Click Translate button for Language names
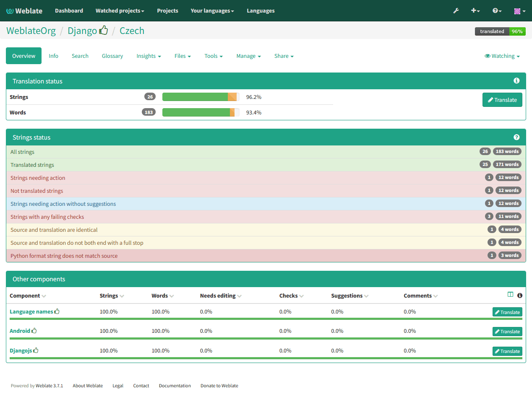 tap(507, 312)
